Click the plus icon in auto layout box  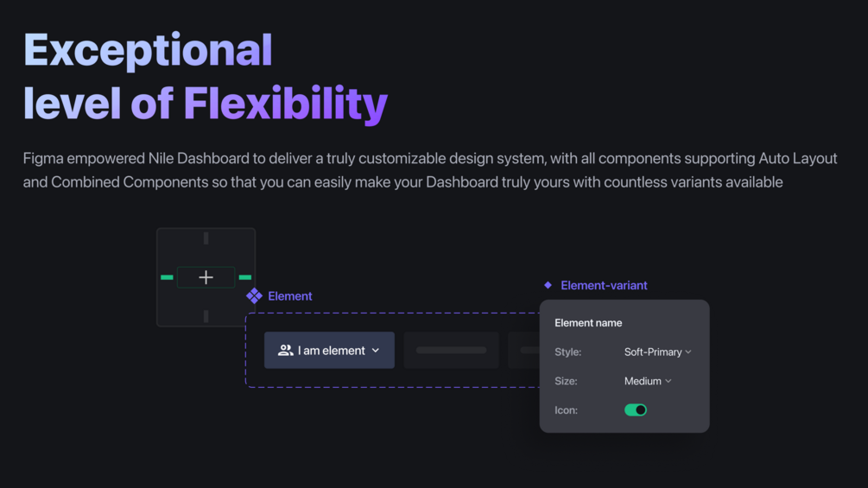point(206,277)
